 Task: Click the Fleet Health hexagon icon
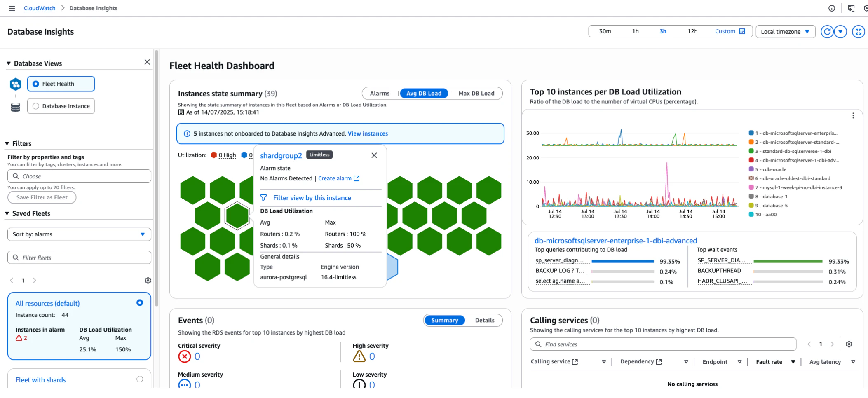(x=16, y=84)
